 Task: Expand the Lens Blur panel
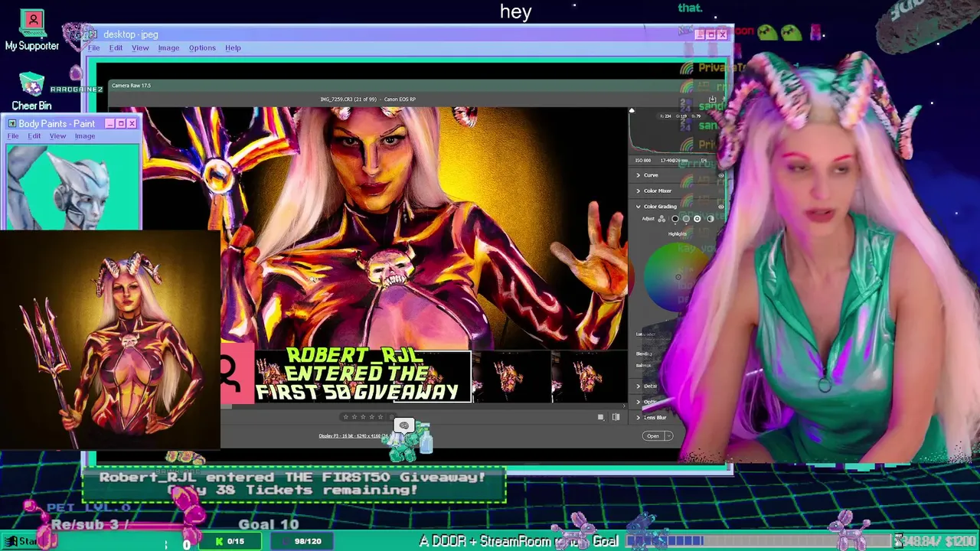point(639,417)
